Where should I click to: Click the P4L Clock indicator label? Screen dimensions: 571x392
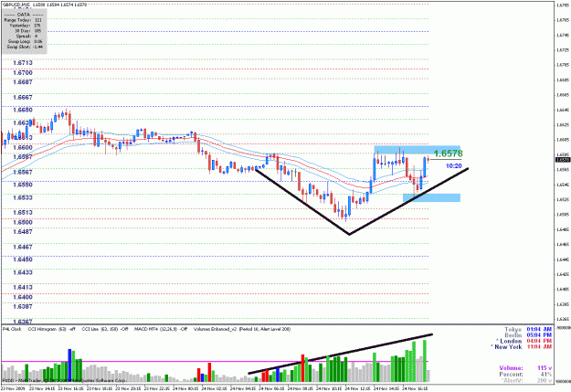13,329
